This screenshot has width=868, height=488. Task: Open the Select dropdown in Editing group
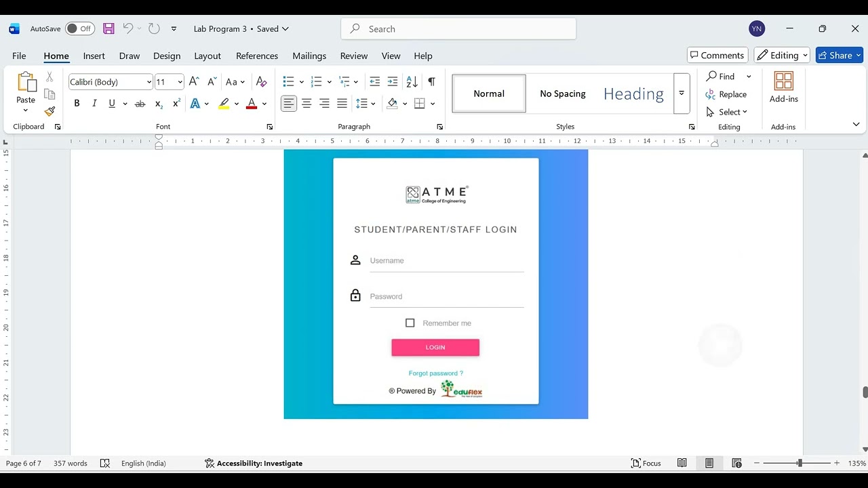point(727,112)
